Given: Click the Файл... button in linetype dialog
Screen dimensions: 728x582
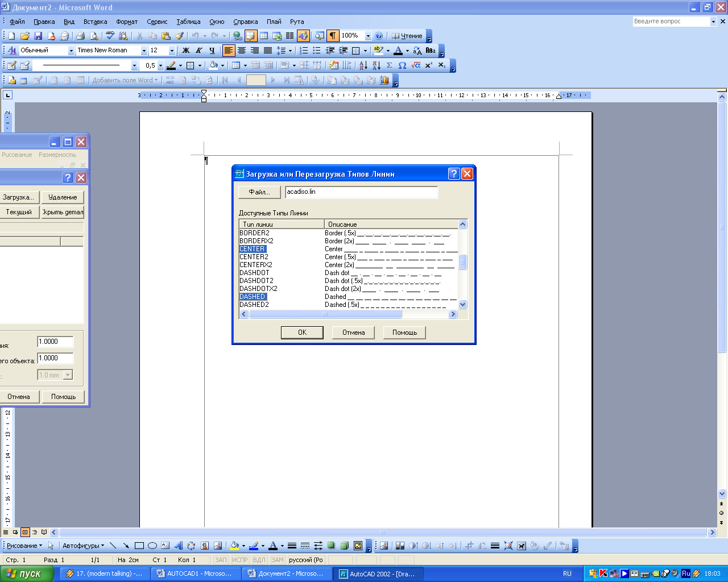Looking at the screenshot, I should coord(259,192).
